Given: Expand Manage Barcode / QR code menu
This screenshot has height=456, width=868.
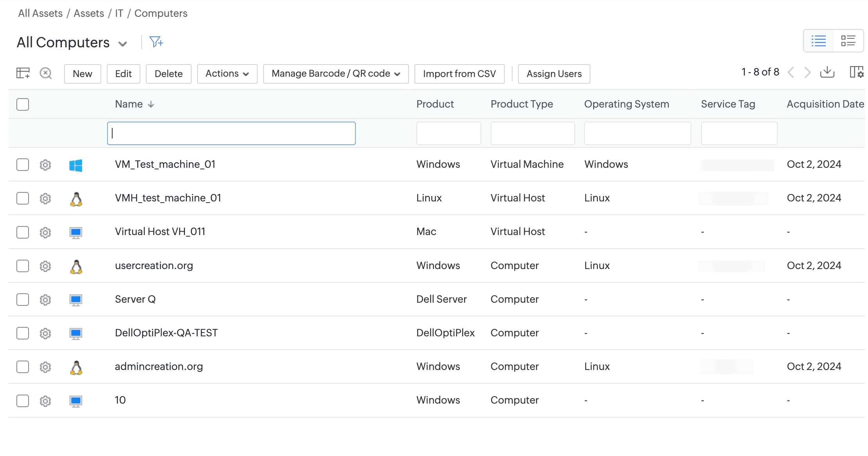Looking at the screenshot, I should [335, 74].
